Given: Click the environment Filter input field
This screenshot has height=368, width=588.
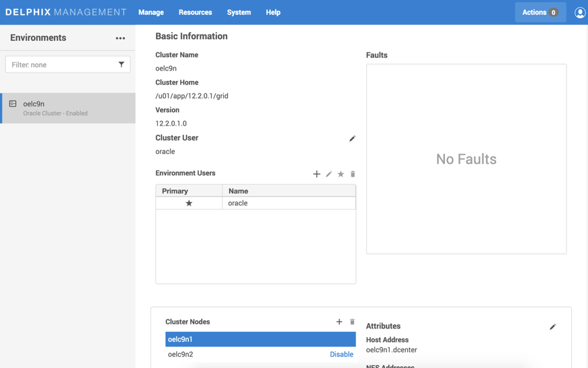Looking at the screenshot, I should point(60,64).
